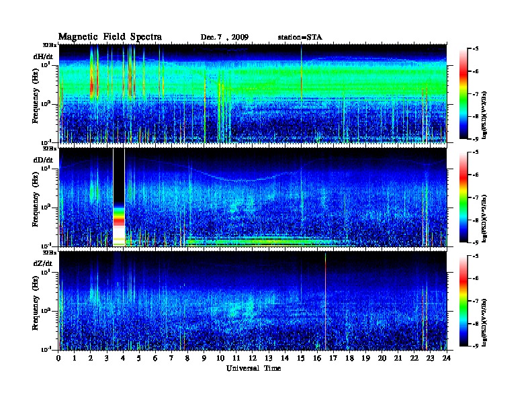The image size is (532, 411).
Task: Click hour 24 on the Universal Time axis
Action: (x=447, y=358)
